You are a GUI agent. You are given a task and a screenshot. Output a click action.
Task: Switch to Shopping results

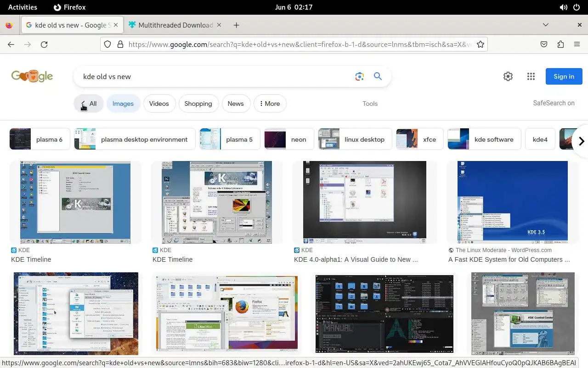point(198,103)
